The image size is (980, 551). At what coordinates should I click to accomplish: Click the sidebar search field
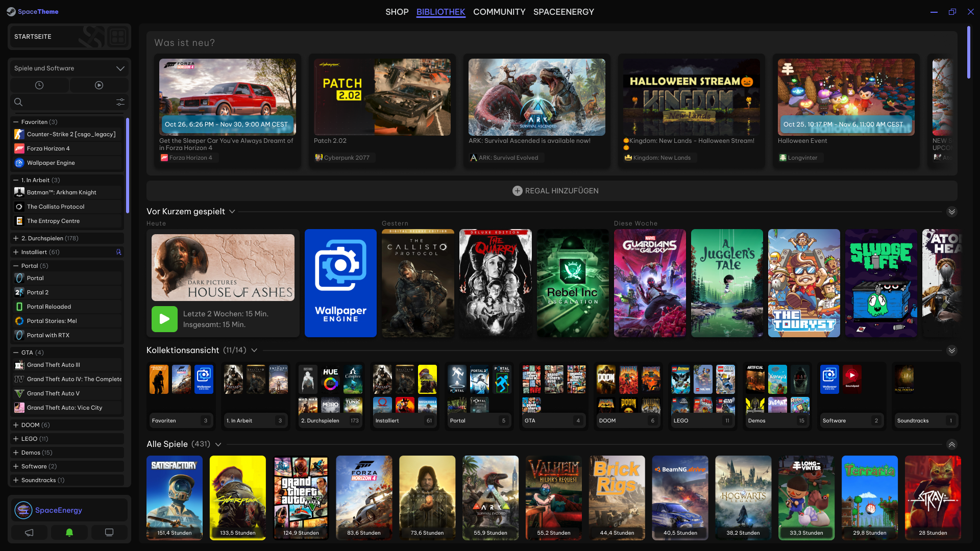pyautogui.click(x=66, y=102)
